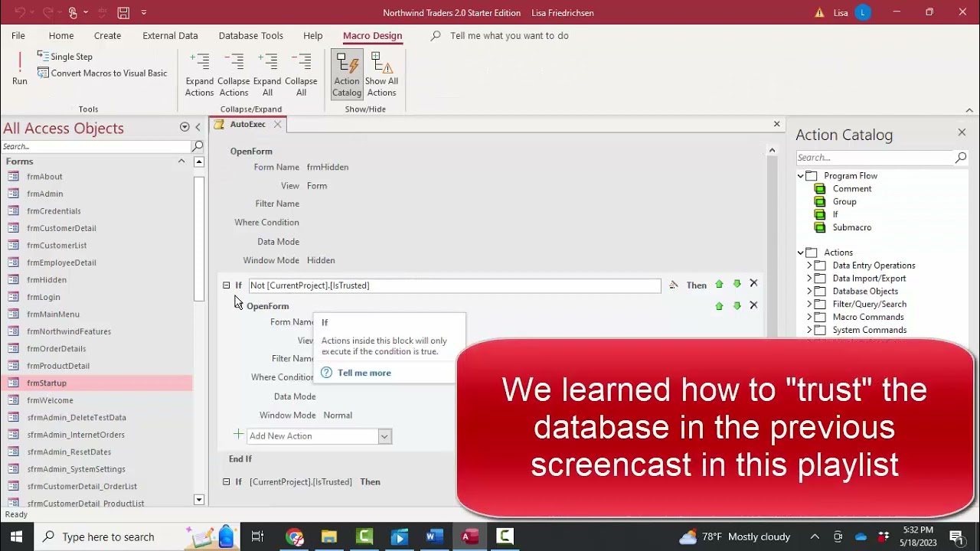Expand Actions in the ribbon
Screen dimensions: 980x551
199,74
